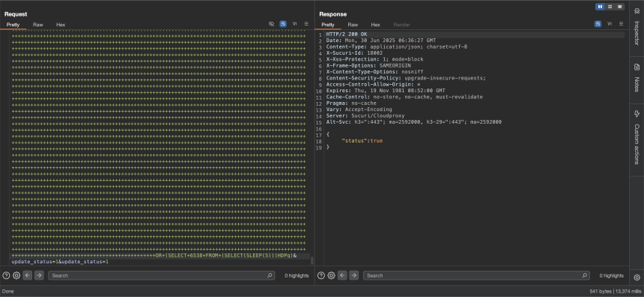Select combined tabbed layout button
This screenshot has width=644, height=297.
tap(620, 7)
